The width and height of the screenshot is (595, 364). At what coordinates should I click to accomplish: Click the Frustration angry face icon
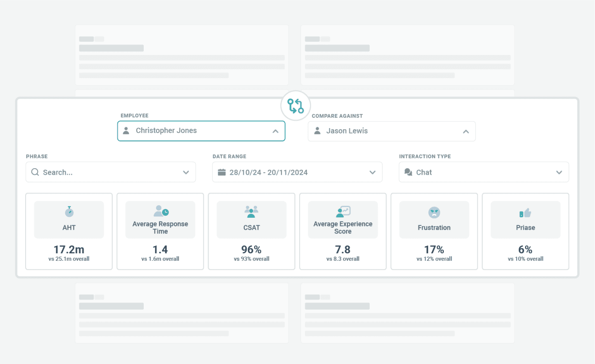point(434,211)
